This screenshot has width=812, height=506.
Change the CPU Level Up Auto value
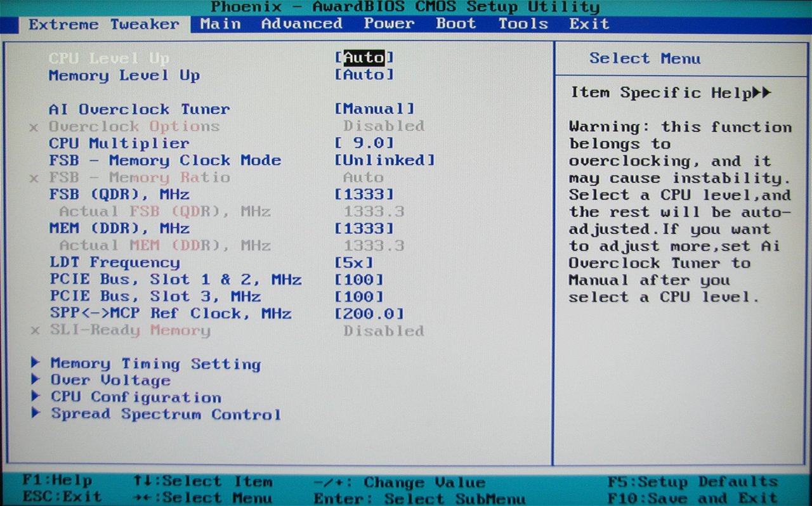364,58
